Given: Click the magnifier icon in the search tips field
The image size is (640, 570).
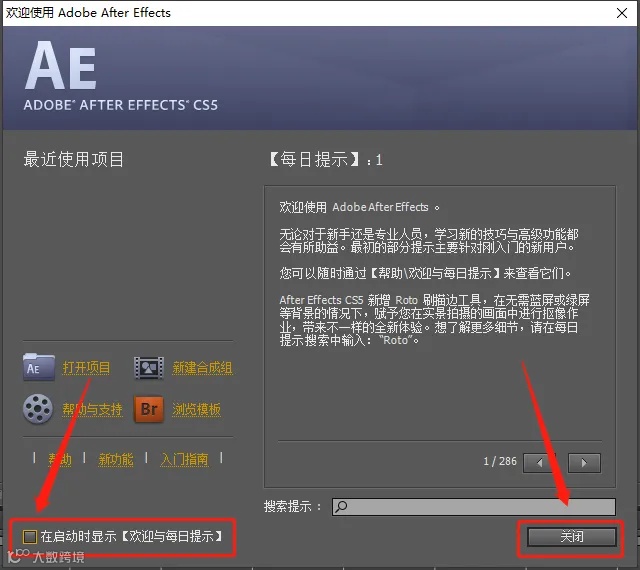Looking at the screenshot, I should click(x=341, y=507).
